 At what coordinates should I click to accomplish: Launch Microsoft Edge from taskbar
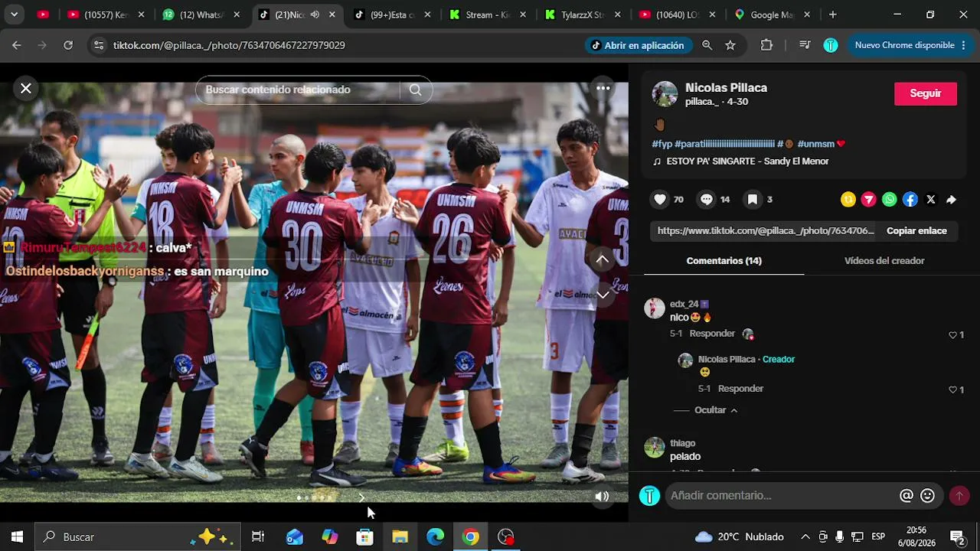coord(435,537)
